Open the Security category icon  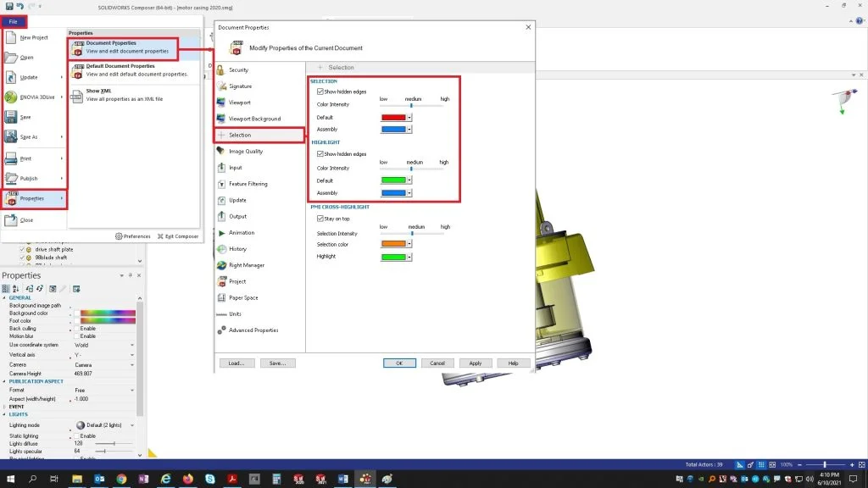coord(222,70)
